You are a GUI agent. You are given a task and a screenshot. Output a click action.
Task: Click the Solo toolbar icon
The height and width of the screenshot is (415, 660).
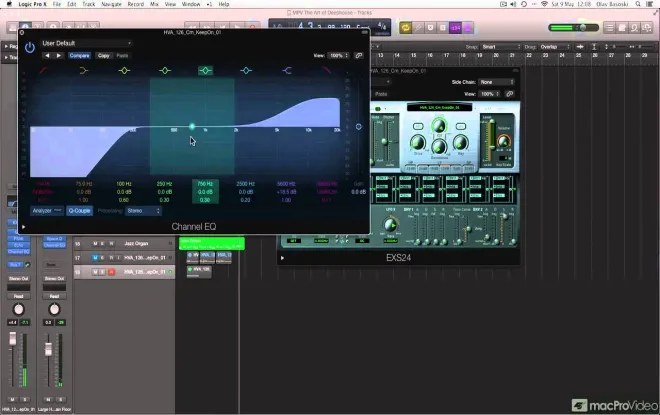(442, 28)
